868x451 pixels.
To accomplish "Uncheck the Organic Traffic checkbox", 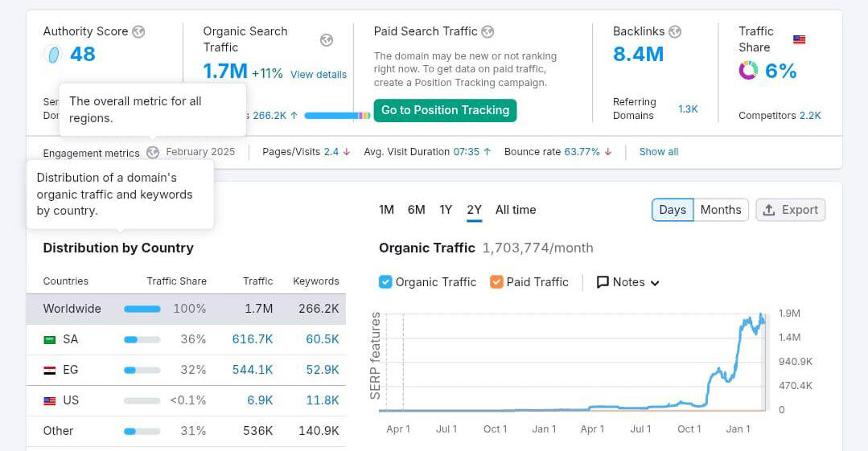I will click(385, 282).
